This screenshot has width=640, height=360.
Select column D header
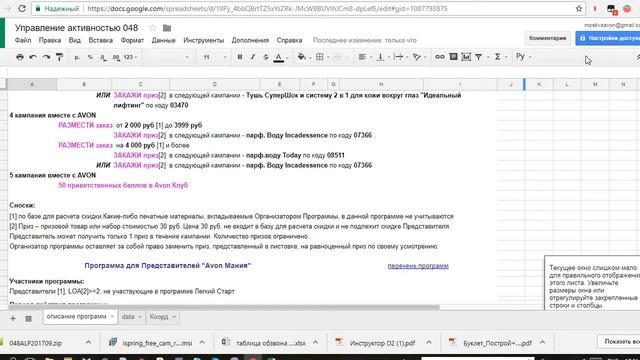pyautogui.click(x=214, y=84)
